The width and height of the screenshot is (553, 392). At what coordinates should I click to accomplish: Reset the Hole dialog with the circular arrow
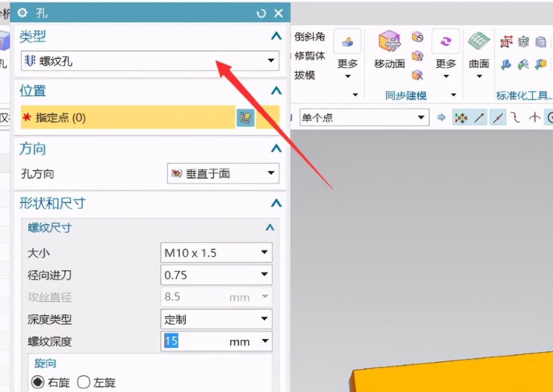(261, 13)
